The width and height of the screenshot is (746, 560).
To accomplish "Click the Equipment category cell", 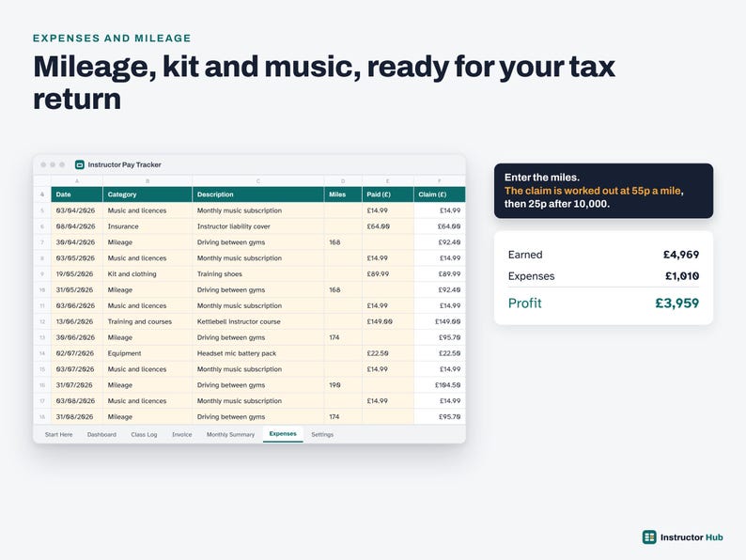I will 148,353.
